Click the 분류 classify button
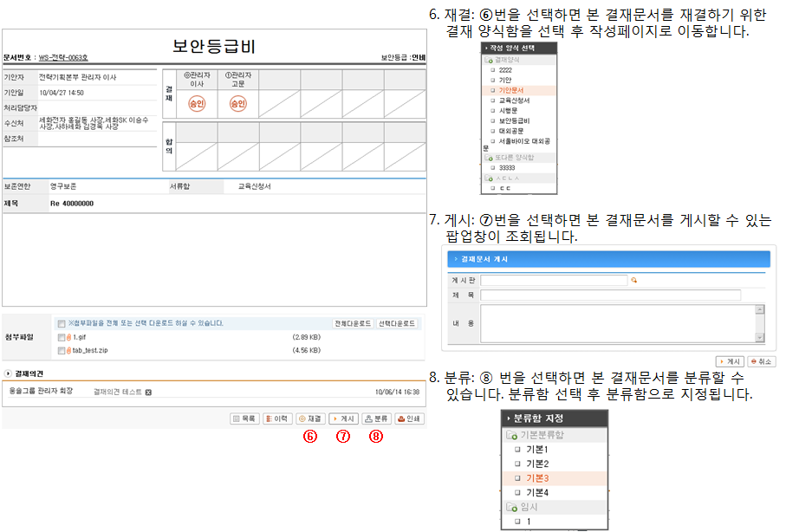The image size is (799, 532). [x=376, y=418]
